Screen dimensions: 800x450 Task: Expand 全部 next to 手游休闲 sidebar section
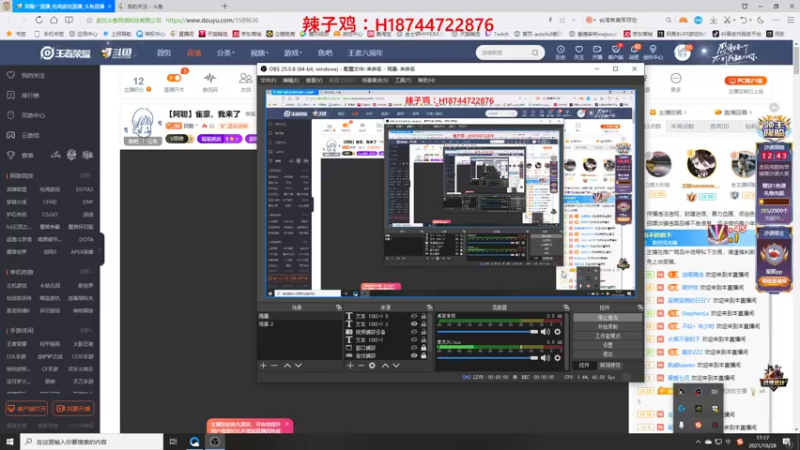[x=86, y=331]
